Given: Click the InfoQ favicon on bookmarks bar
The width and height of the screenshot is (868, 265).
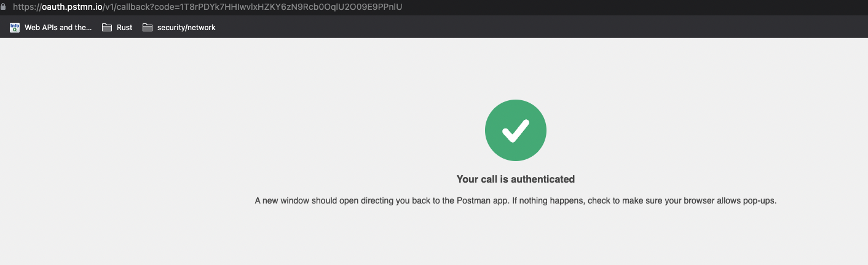Looking at the screenshot, I should 15,27.
